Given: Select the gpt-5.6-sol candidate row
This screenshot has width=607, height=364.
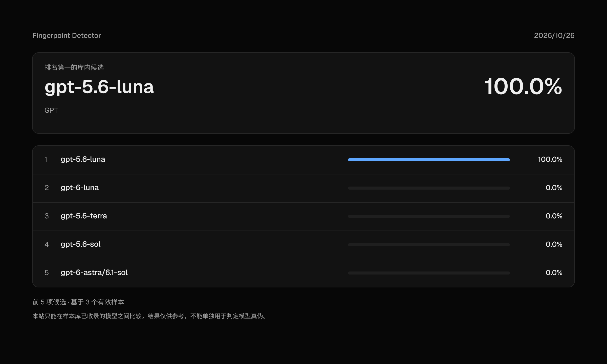Looking at the screenshot, I should click(x=303, y=245).
